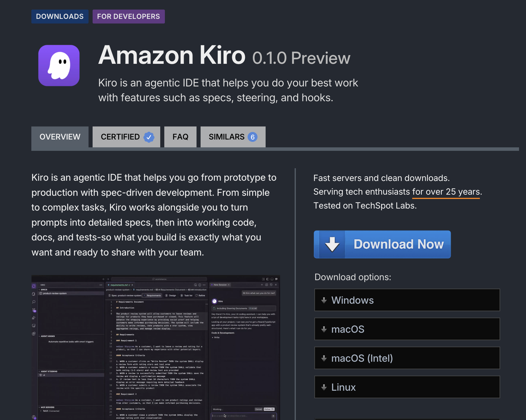Expand the macOS download option
The image size is (526, 420).
[407, 329]
